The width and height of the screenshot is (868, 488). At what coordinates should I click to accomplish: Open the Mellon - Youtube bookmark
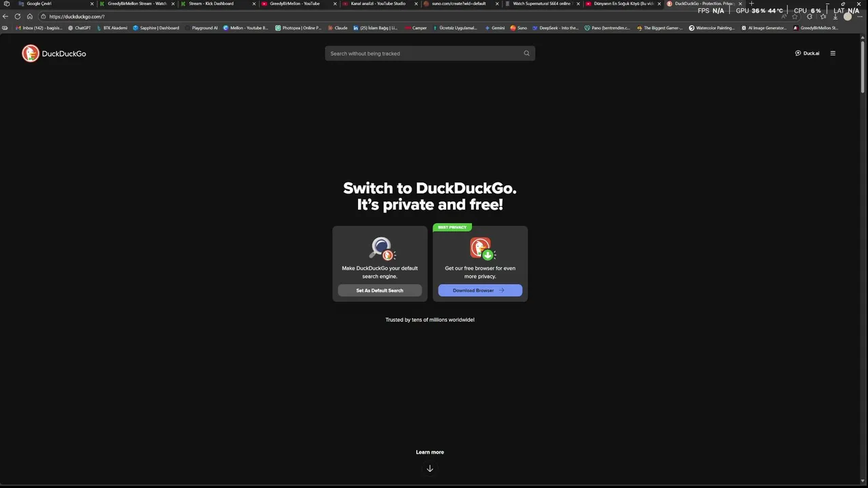245,28
